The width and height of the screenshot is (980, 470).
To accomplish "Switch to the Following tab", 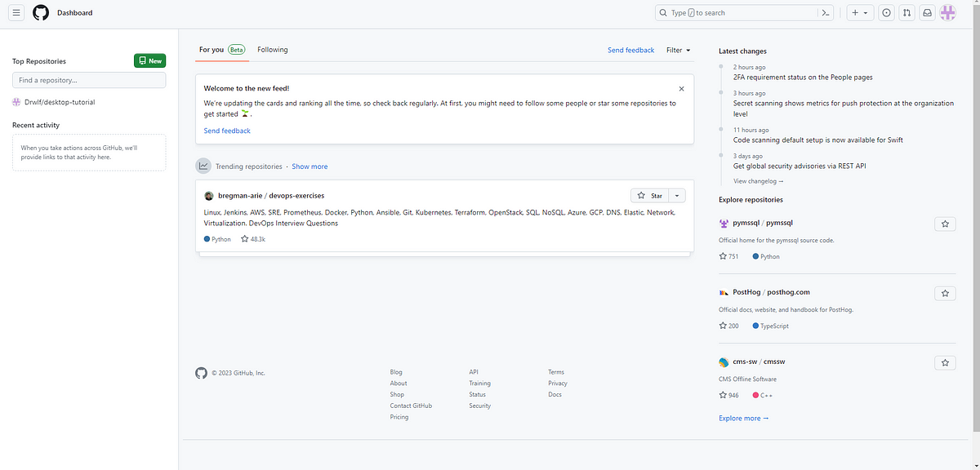I will pyautogui.click(x=273, y=50).
